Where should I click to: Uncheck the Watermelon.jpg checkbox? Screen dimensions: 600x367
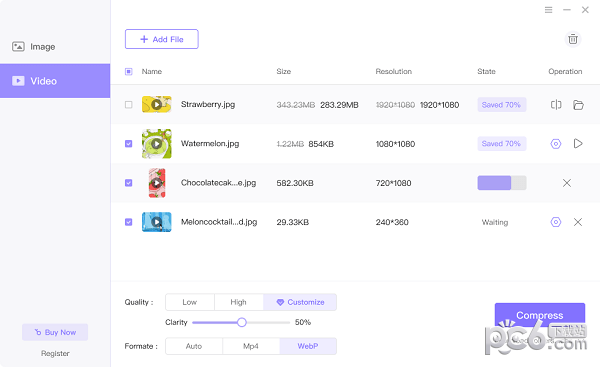(x=129, y=144)
